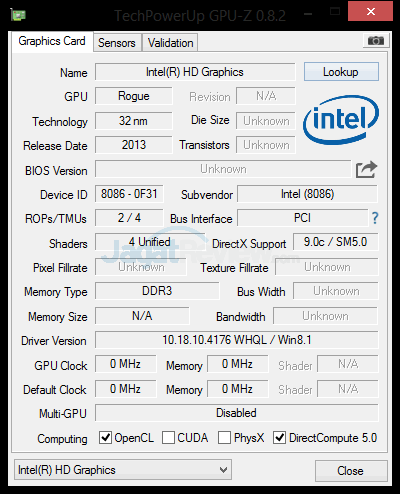Viewport: 400px width, 494px height.
Task: Click the Shaders field showing 4 Unified
Action: pos(150,242)
